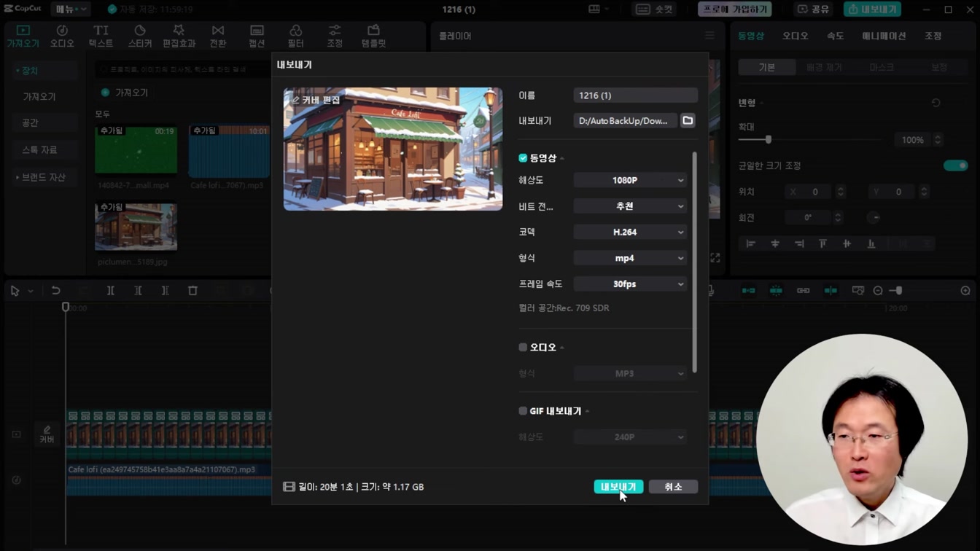
Task: Click the timeline zoom-out minus icon
Action: tap(878, 290)
